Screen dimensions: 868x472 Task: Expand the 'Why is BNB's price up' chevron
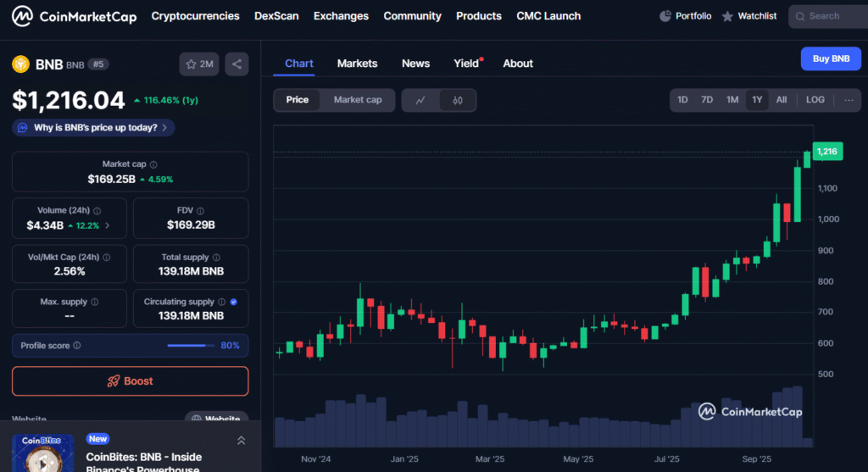(164, 128)
